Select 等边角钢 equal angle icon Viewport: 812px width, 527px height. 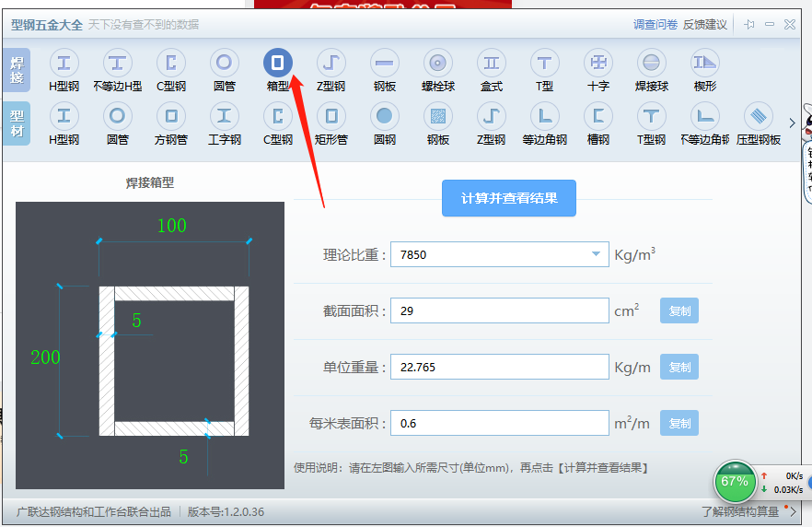pos(545,116)
